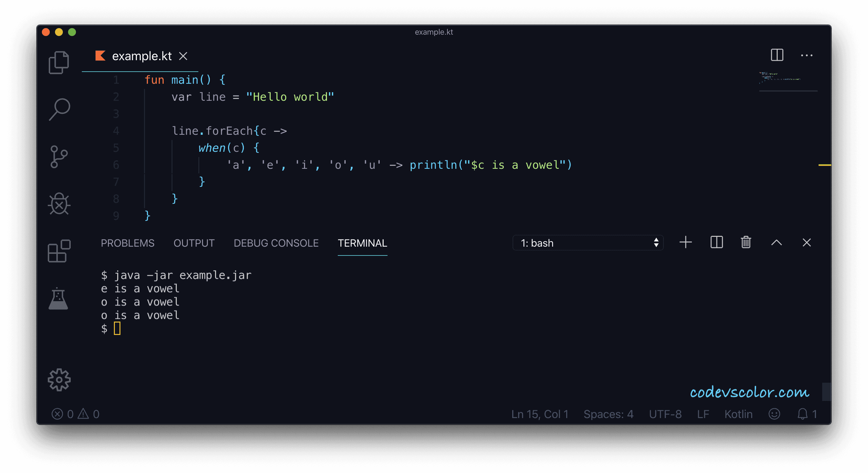Open the Extensions view

tap(59, 251)
